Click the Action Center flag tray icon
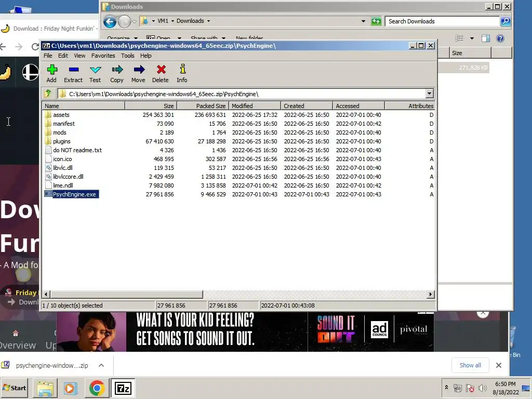 pyautogui.click(x=470, y=388)
